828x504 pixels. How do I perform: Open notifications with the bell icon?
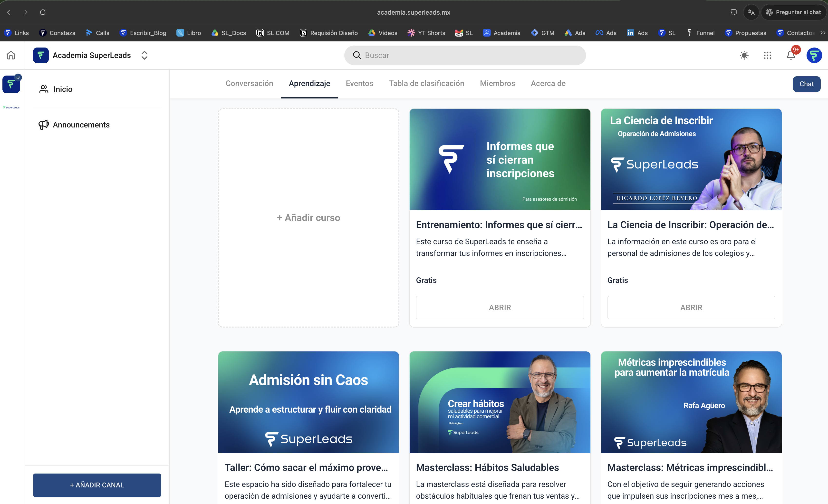[x=791, y=55]
